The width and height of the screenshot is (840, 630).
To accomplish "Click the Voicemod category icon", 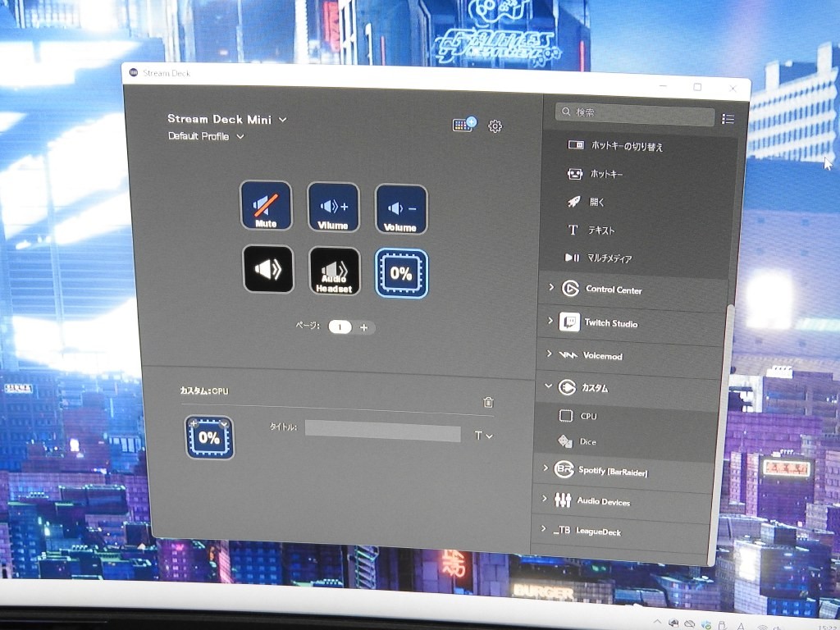I will (x=568, y=354).
